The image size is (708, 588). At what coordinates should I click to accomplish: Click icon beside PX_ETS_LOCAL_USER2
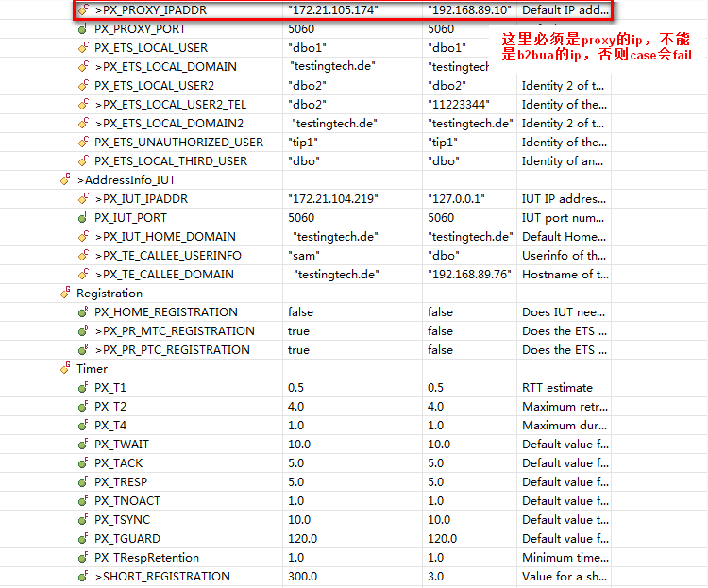83,85
